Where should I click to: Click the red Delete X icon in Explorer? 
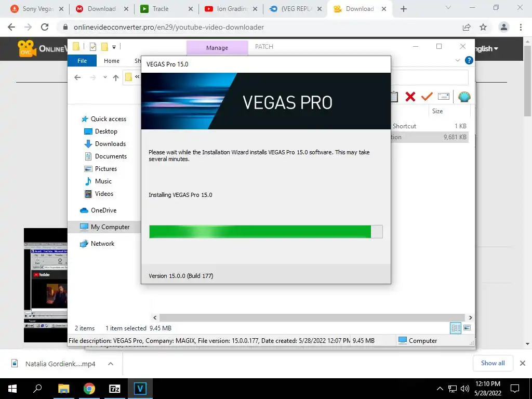(x=410, y=97)
